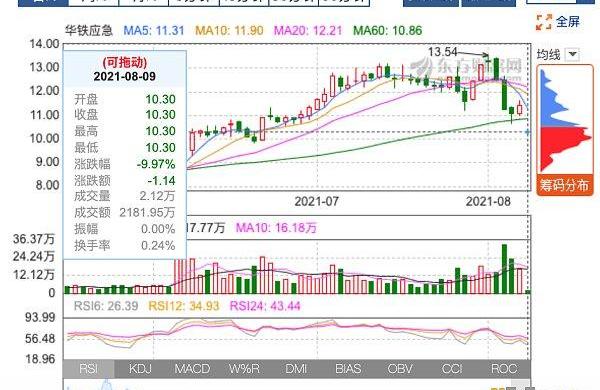Screen dimensions: 600x390
Task: Select the DMI indicator tab
Action: 296,369
